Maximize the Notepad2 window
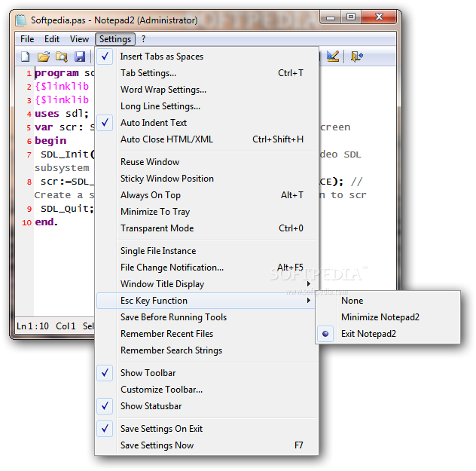 (351, 17)
